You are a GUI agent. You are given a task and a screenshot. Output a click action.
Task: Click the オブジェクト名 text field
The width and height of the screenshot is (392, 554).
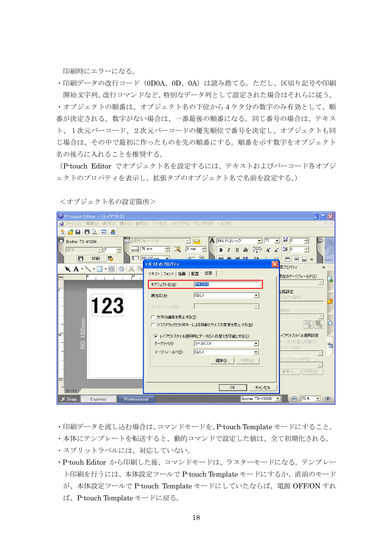[x=227, y=284]
